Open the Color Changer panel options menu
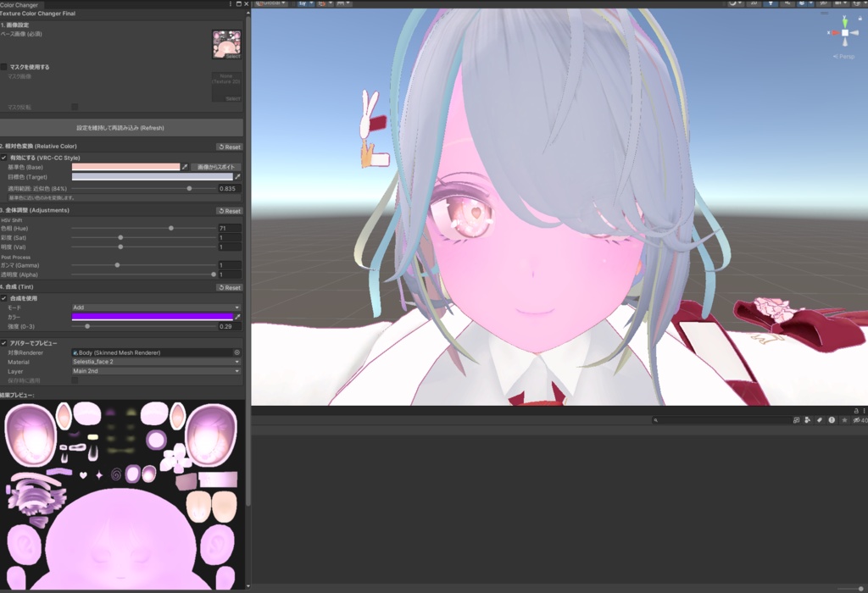The image size is (868, 593). (x=231, y=4)
